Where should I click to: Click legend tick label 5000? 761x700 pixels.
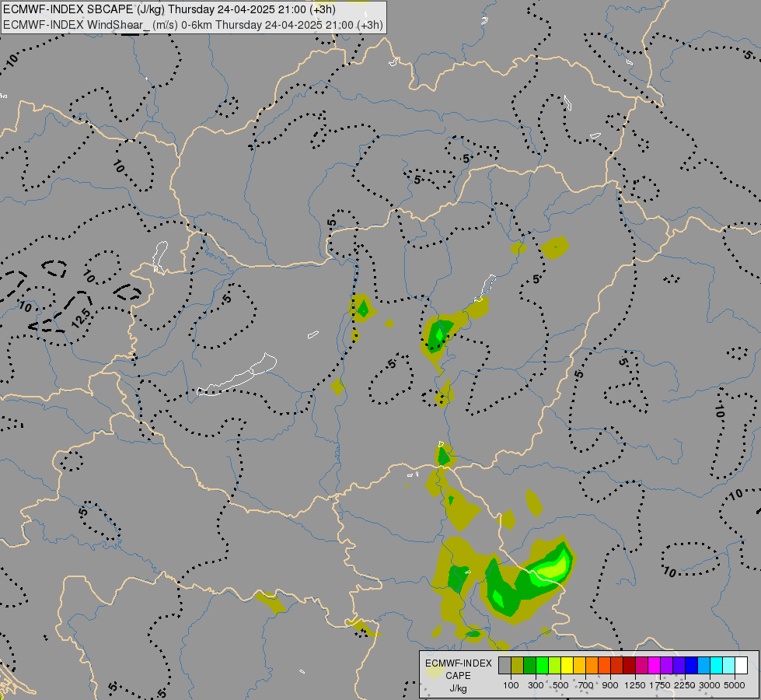[735, 685]
